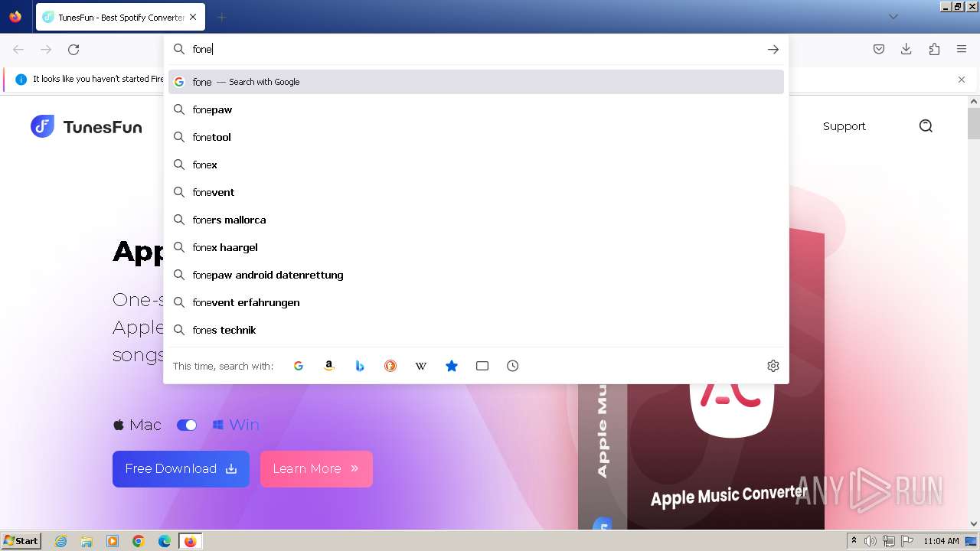Viewport: 980px width, 551px height.
Task: Search bookmarks with star icon
Action: coord(452,366)
